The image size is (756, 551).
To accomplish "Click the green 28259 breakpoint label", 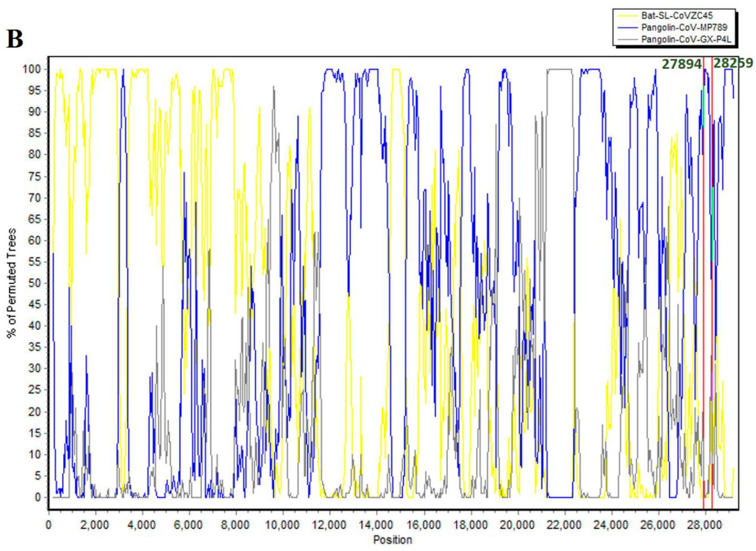I will [x=733, y=63].
